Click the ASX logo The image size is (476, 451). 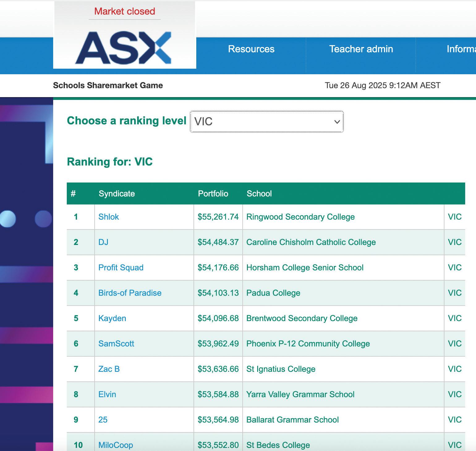123,48
